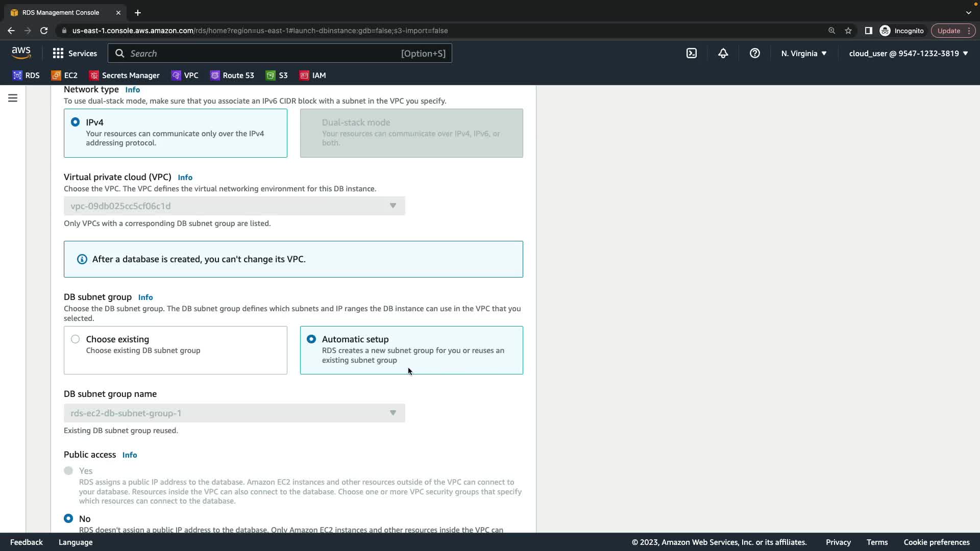The image size is (980, 551).
Task: Go to AWS console home logo
Action: 21,53
